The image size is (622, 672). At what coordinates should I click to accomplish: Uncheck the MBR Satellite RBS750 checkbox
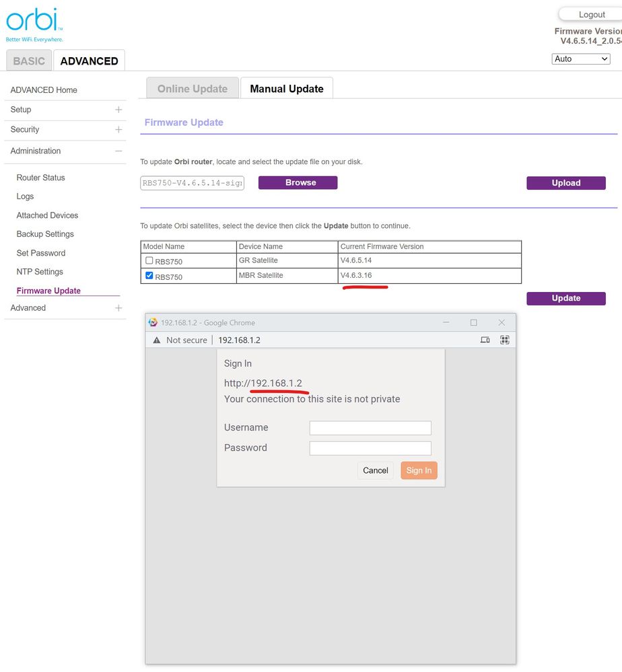[x=149, y=274]
